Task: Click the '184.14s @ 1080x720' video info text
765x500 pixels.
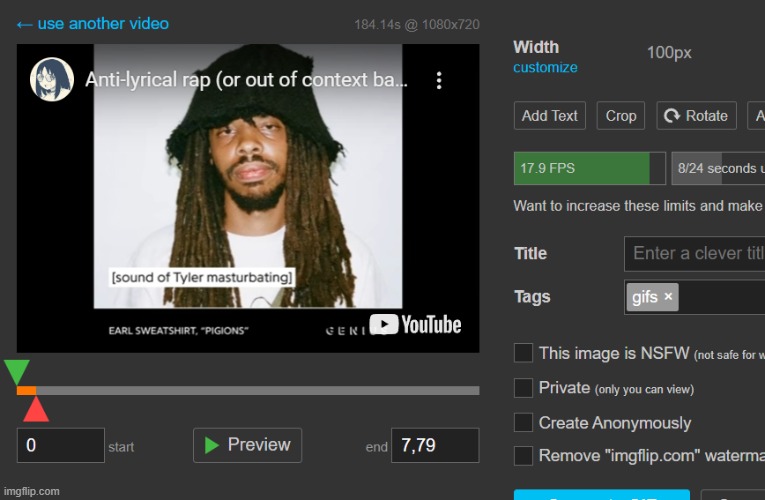Action: point(417,24)
